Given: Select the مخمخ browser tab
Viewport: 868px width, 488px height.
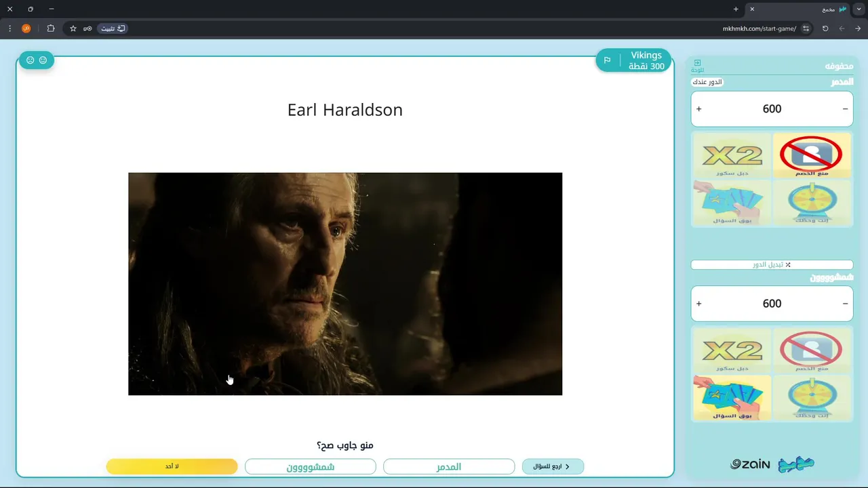Looking at the screenshot, I should (x=797, y=9).
